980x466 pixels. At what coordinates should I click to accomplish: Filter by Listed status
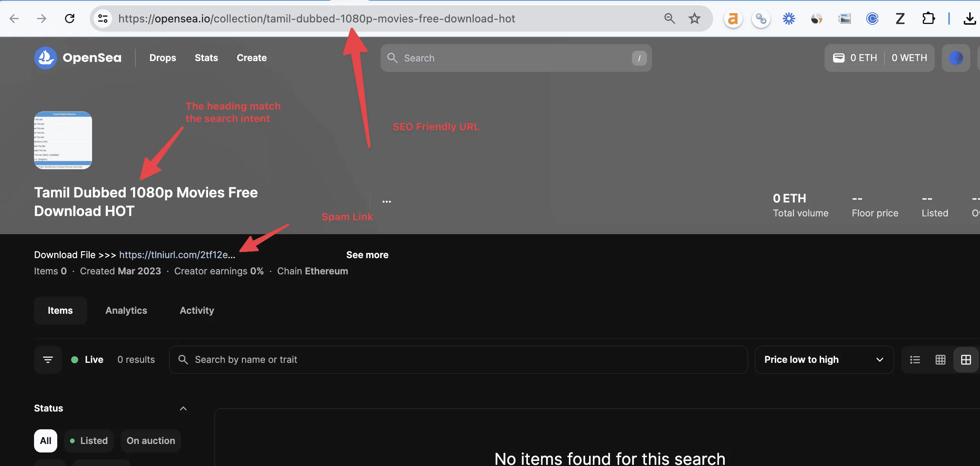[x=89, y=441]
